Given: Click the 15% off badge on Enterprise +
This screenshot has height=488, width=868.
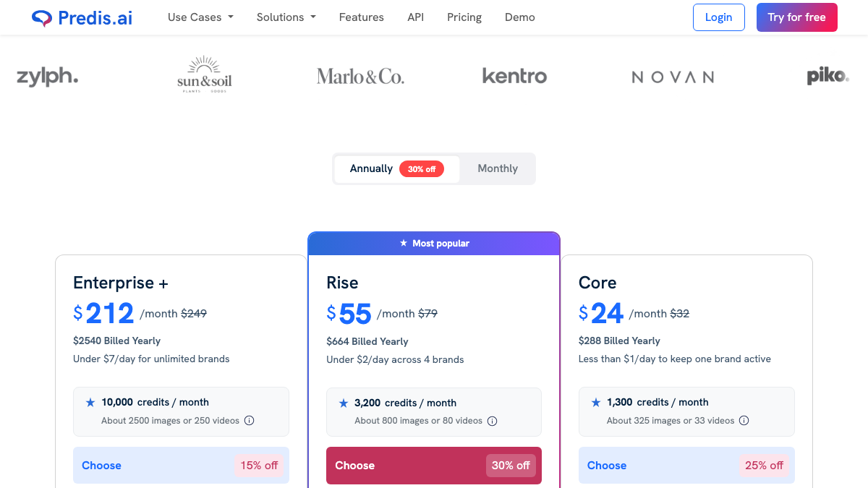Looking at the screenshot, I should tap(259, 466).
